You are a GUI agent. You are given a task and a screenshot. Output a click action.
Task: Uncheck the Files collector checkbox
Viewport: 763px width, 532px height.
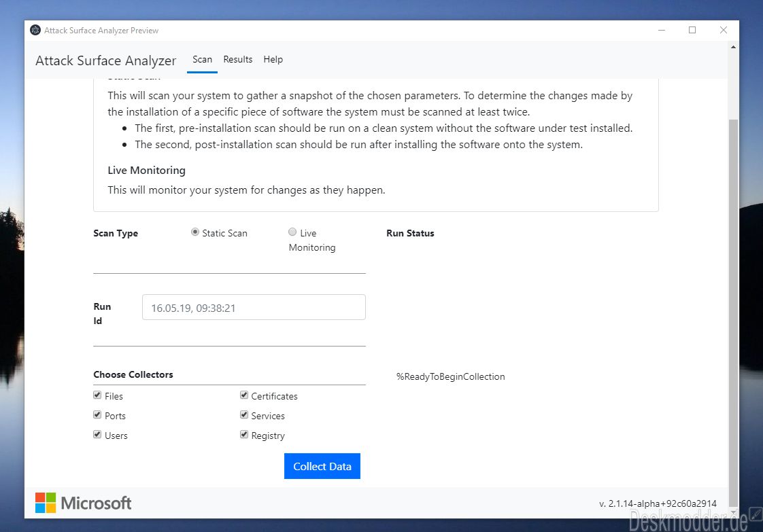97,395
